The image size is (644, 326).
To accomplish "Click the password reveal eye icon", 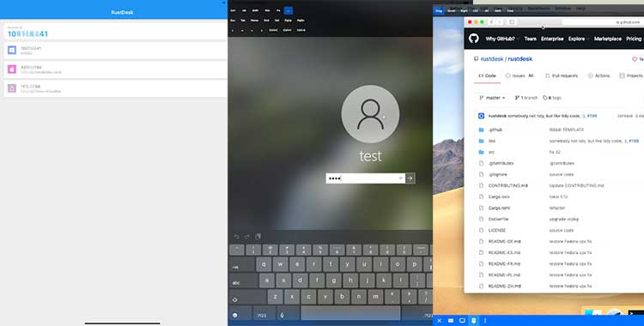I will [x=400, y=178].
